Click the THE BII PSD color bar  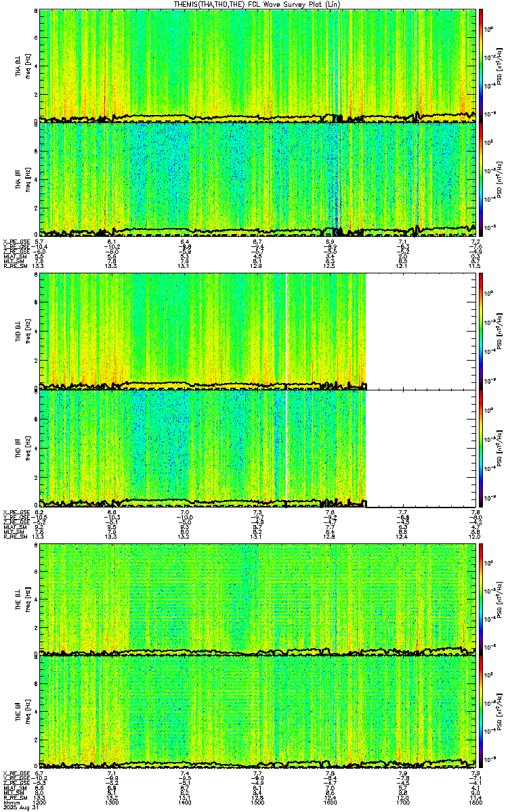pyautogui.click(x=481, y=713)
